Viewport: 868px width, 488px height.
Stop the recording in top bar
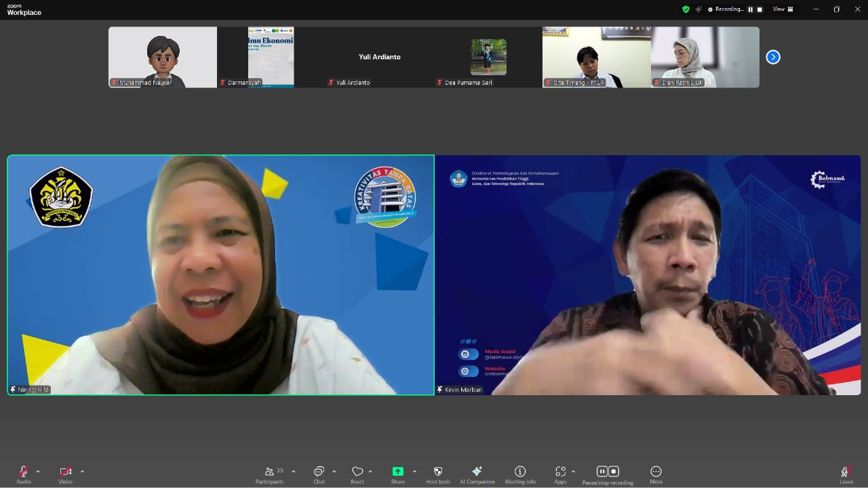pyautogui.click(x=759, y=9)
